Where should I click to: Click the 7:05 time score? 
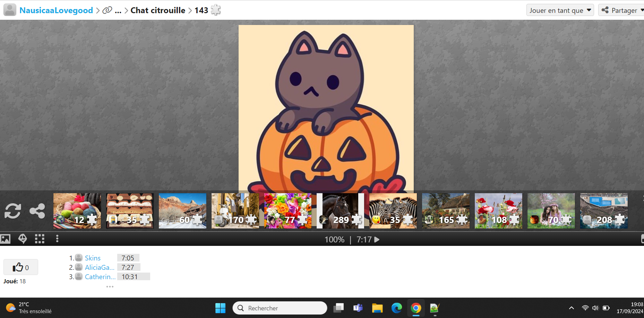pyautogui.click(x=128, y=258)
